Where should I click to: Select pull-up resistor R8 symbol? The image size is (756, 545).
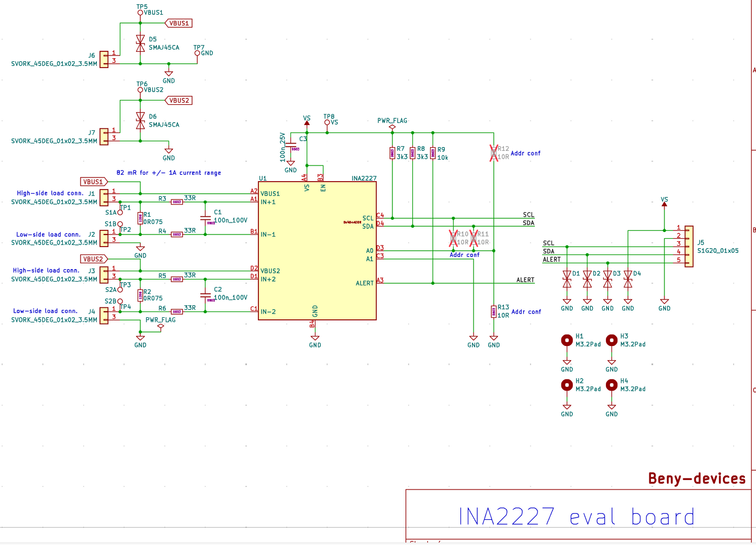pyautogui.click(x=413, y=153)
